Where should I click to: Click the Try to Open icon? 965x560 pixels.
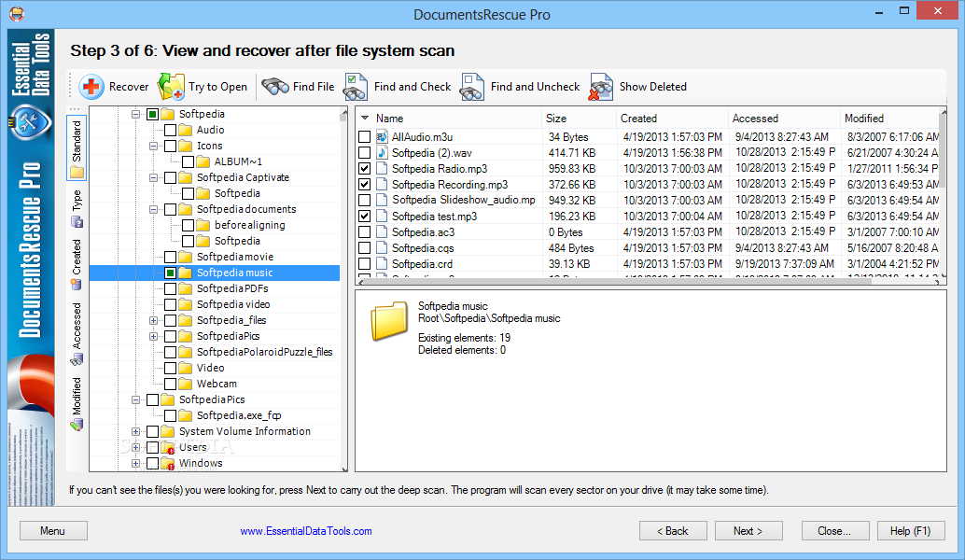pyautogui.click(x=171, y=87)
